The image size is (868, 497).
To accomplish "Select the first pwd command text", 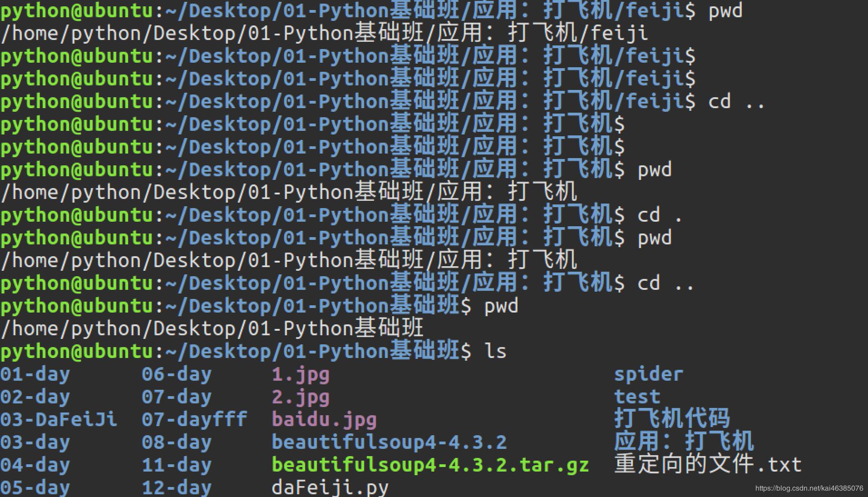I will (724, 10).
